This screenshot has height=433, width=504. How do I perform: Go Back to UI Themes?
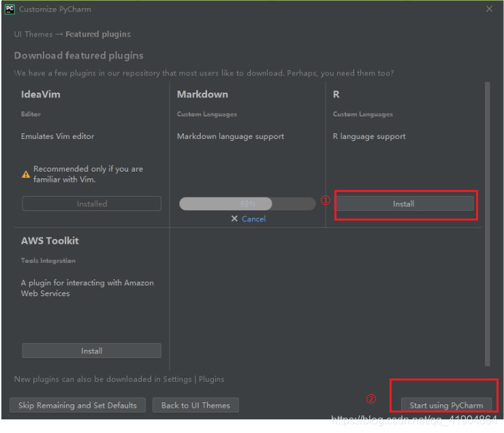(195, 405)
